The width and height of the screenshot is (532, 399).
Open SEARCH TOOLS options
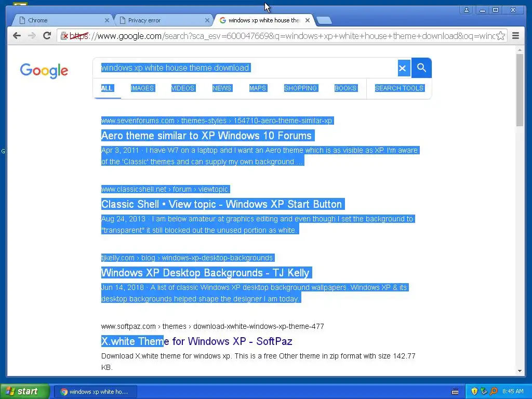[400, 88]
